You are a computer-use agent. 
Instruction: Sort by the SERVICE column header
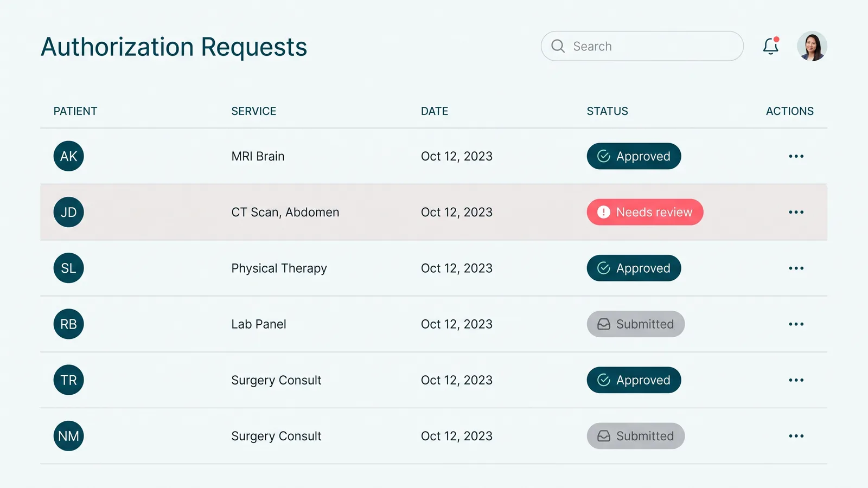(254, 111)
